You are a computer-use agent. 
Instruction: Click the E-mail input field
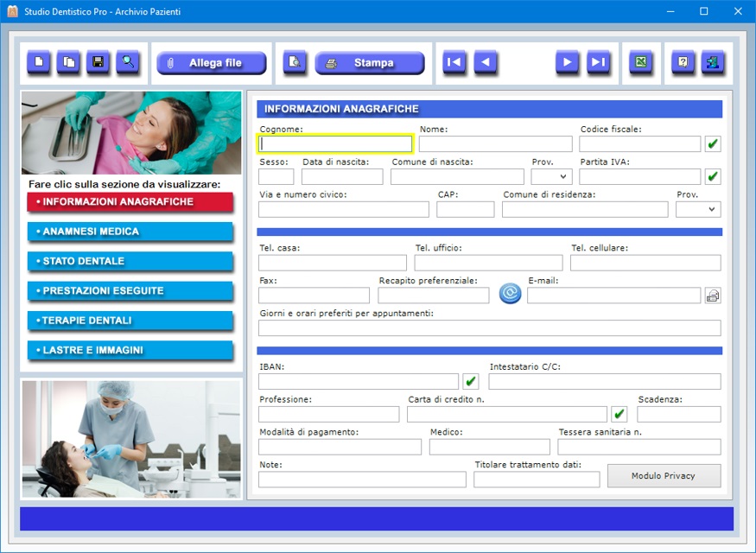point(613,295)
